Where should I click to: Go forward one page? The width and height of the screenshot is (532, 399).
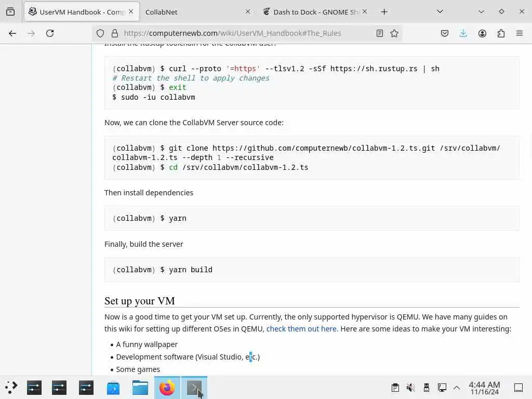[x=31, y=33]
